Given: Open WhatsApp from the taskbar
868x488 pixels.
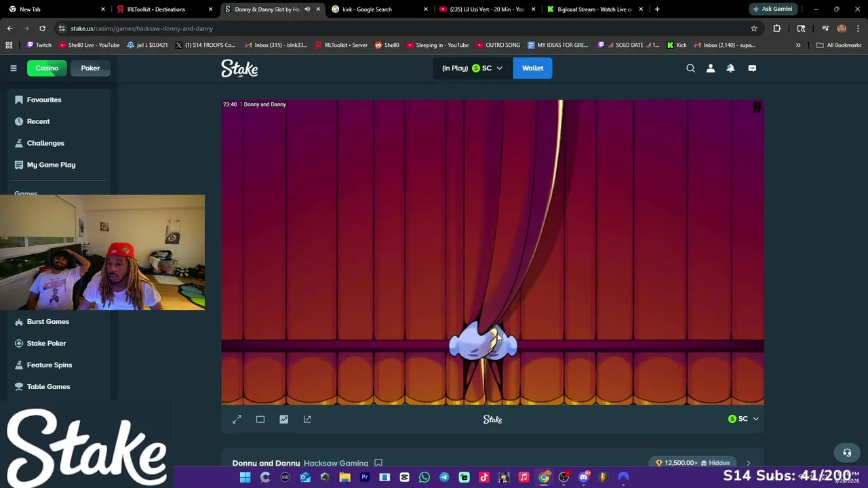Looking at the screenshot, I should click(x=425, y=477).
